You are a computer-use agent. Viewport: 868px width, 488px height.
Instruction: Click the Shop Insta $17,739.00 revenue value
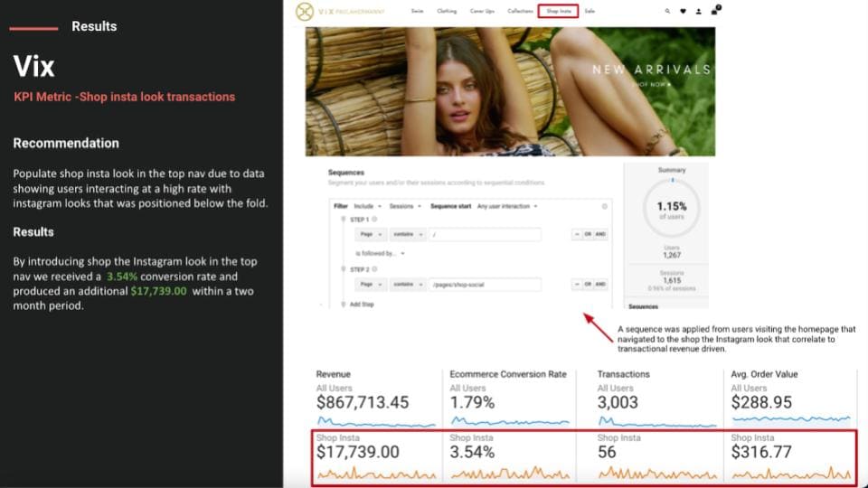(x=358, y=452)
